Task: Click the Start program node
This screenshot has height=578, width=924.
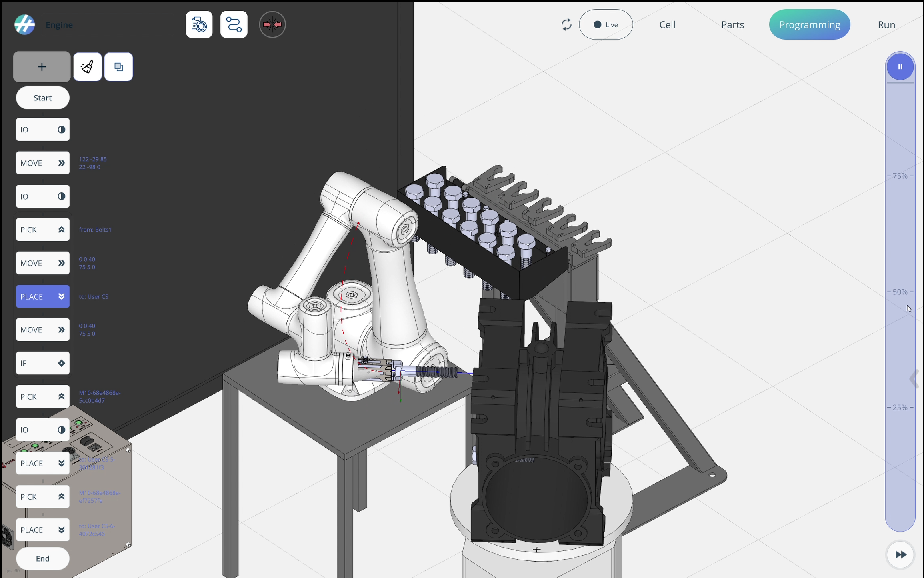Action: [42, 98]
